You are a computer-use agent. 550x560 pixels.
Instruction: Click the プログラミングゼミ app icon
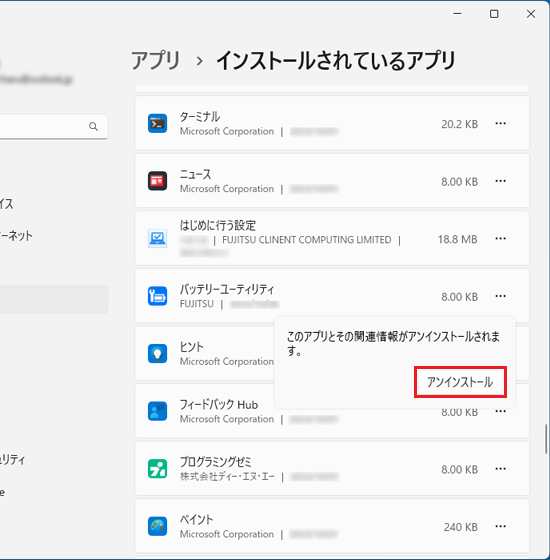click(158, 469)
